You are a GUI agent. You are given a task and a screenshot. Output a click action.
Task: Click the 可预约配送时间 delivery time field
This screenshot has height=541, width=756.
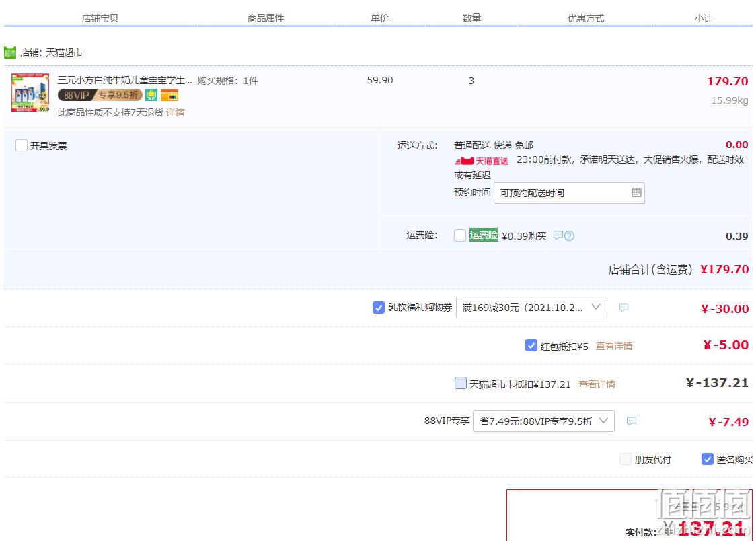tap(569, 193)
